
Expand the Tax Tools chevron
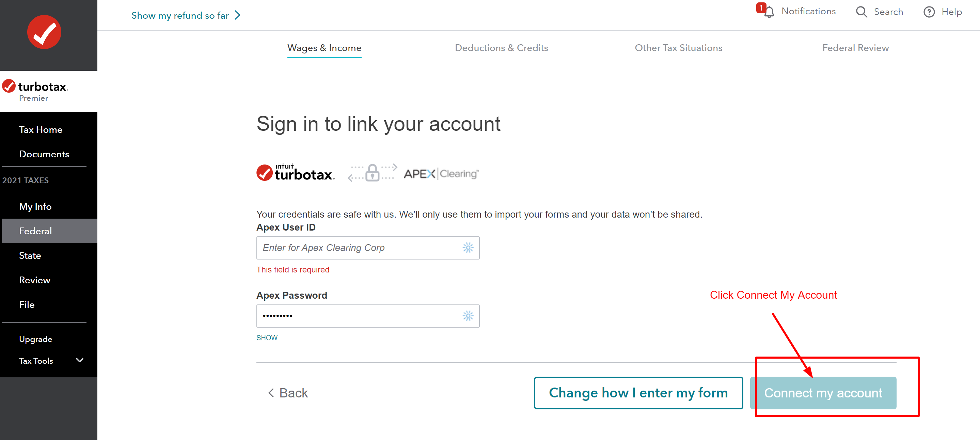[80, 360]
